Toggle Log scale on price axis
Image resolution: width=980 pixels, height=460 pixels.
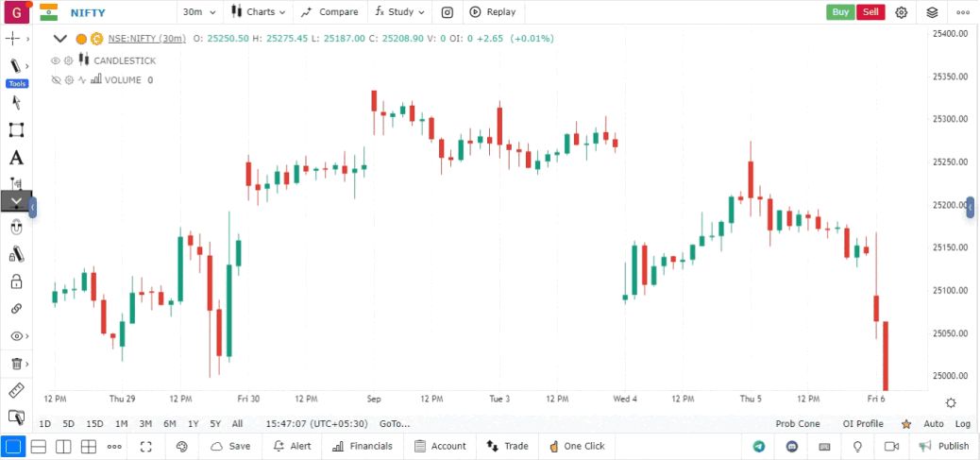[x=962, y=424]
